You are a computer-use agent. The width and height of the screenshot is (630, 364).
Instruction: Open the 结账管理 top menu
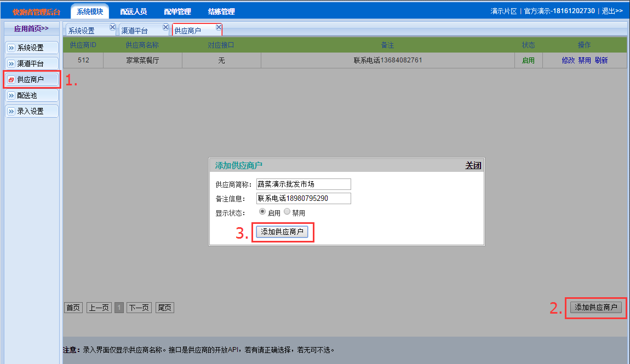pos(221,11)
